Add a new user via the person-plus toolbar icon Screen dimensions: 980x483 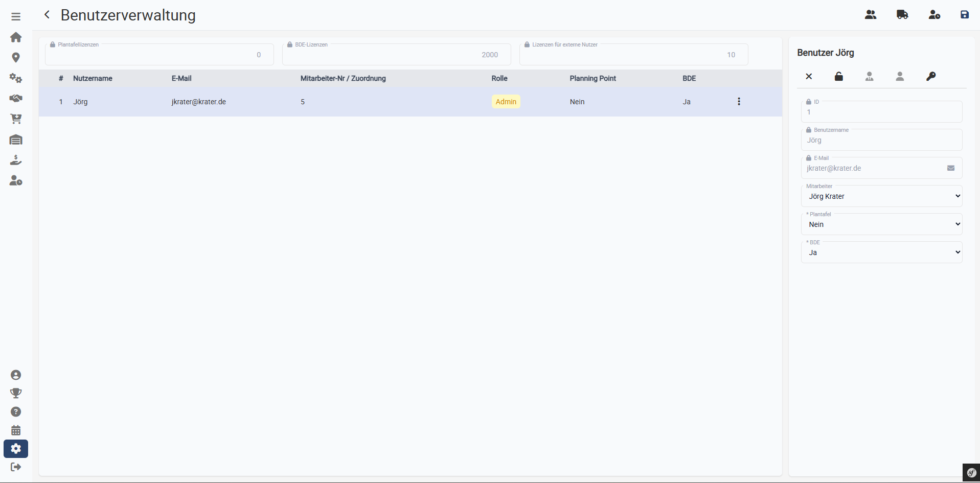[935, 14]
